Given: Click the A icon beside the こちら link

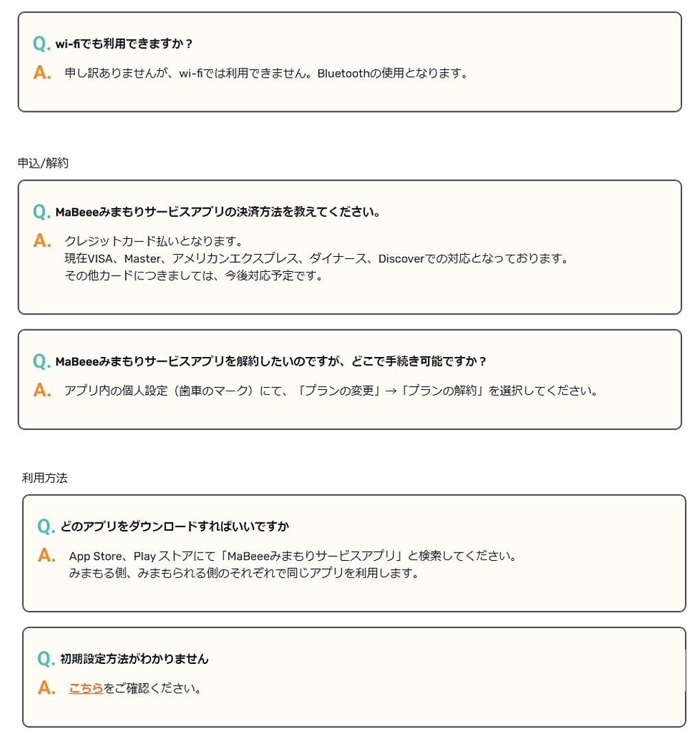Looking at the screenshot, I should pyautogui.click(x=47, y=688).
